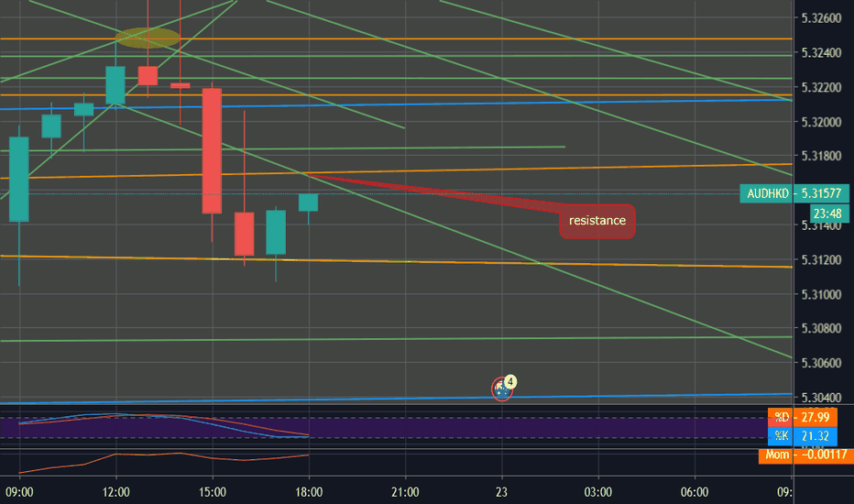The height and width of the screenshot is (504, 854).
Task: Click the latest green candle at 18:00
Action: tap(308, 203)
